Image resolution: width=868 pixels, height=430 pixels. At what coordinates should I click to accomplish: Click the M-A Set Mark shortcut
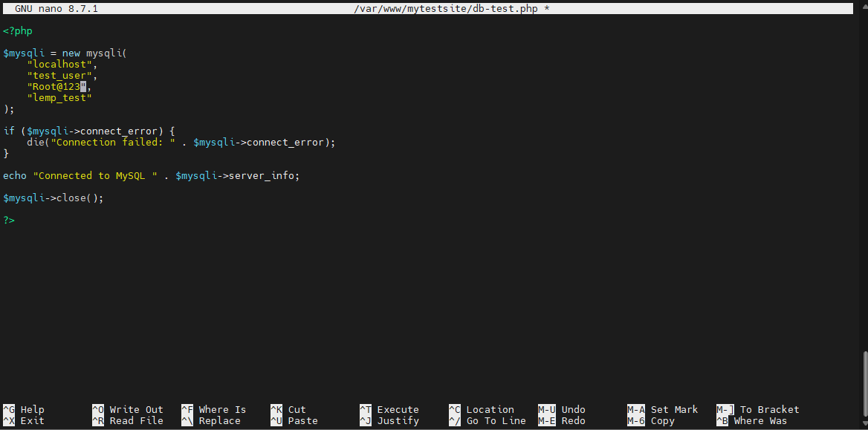pyautogui.click(x=663, y=409)
